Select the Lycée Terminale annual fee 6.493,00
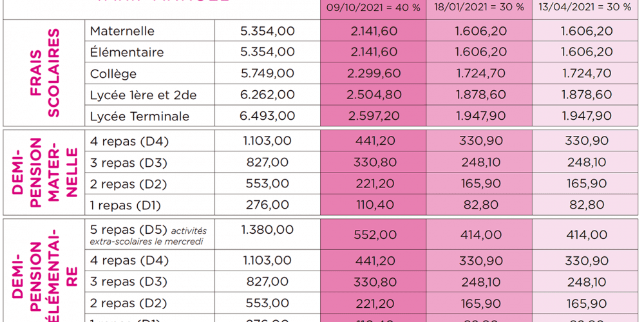This screenshot has width=644, height=322. click(x=267, y=116)
